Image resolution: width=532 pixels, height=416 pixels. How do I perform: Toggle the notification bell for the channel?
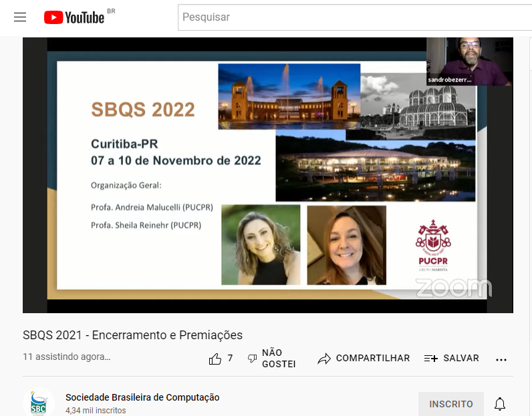(x=499, y=404)
